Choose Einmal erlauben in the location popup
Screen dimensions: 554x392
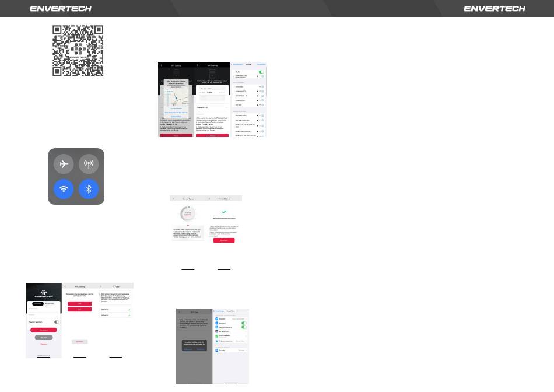coord(176,108)
